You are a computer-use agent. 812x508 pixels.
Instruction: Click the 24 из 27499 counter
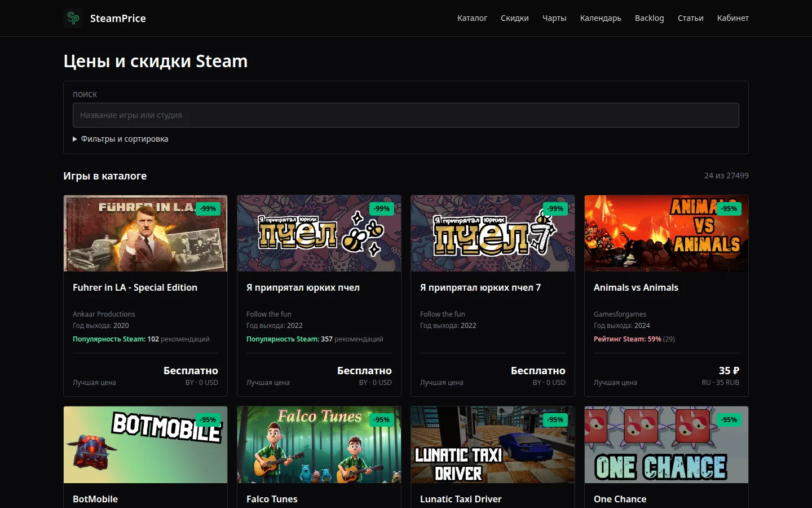pos(726,176)
